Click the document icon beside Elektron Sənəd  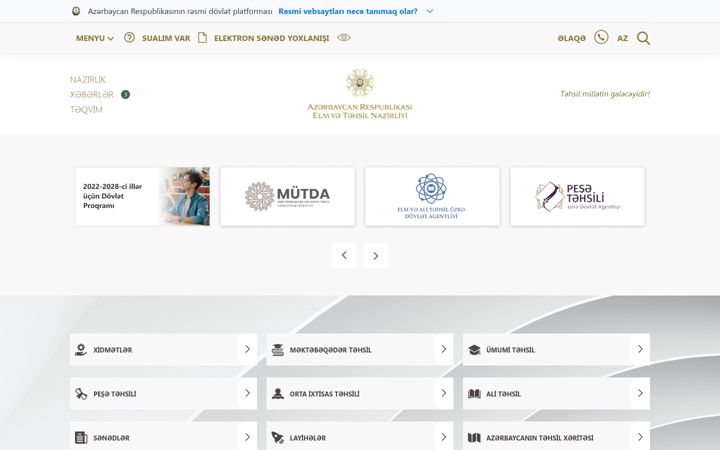tap(202, 38)
